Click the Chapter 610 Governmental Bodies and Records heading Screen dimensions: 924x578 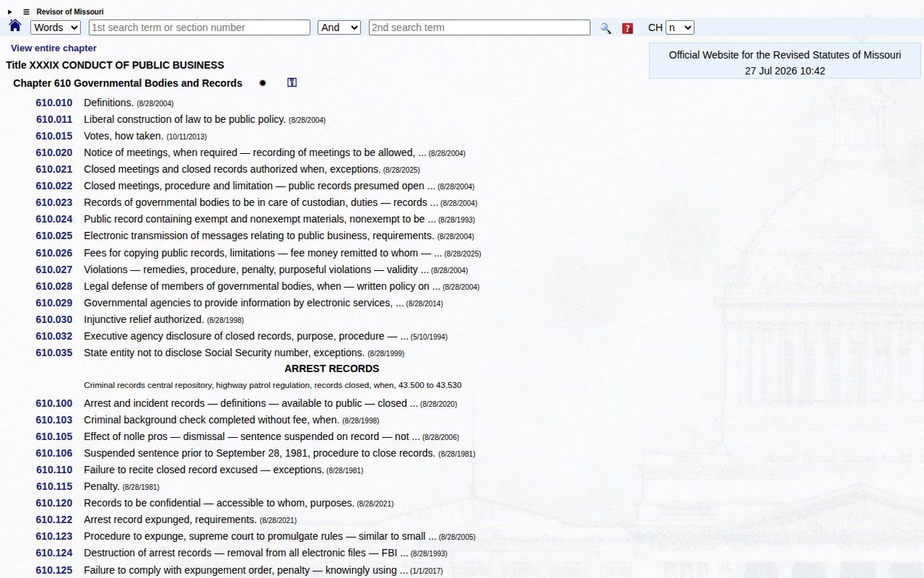tap(128, 83)
